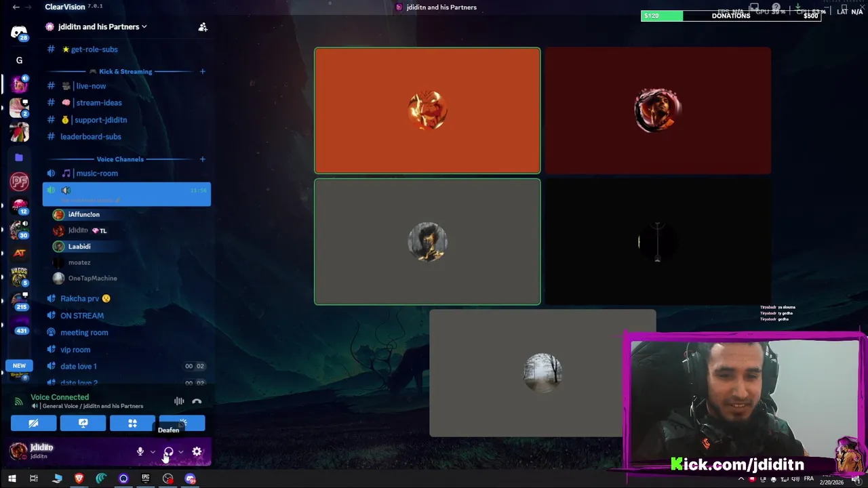Open noise suppression waveform icon
The height and width of the screenshot is (488, 868).
[x=179, y=401]
